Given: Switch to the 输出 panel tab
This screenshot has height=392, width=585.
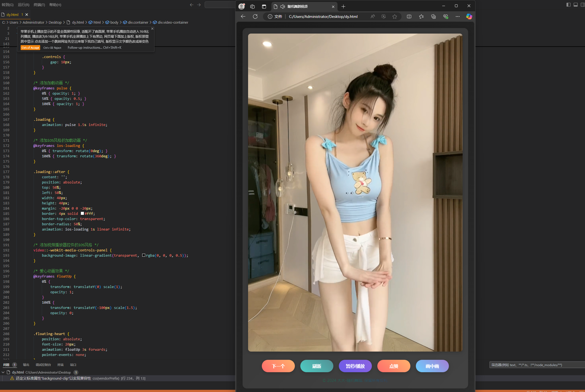Looking at the screenshot, I should click(x=26, y=364).
